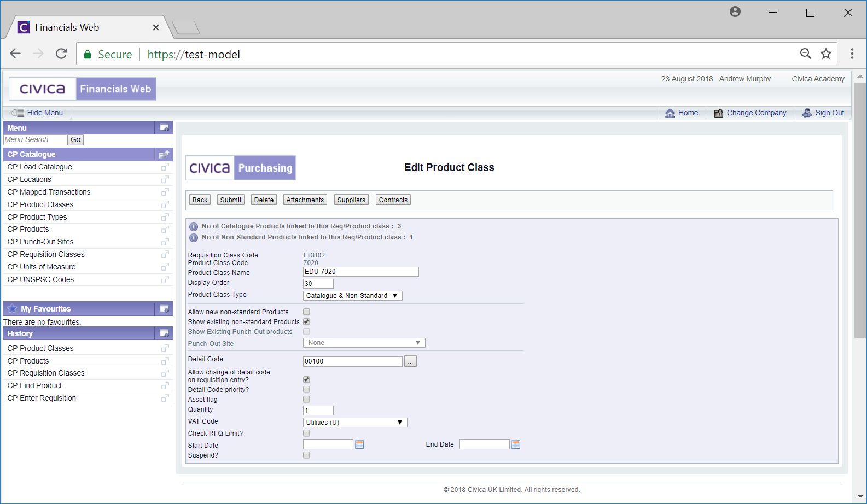Untick Show existing non-standard Products
The height and width of the screenshot is (504, 867).
306,322
